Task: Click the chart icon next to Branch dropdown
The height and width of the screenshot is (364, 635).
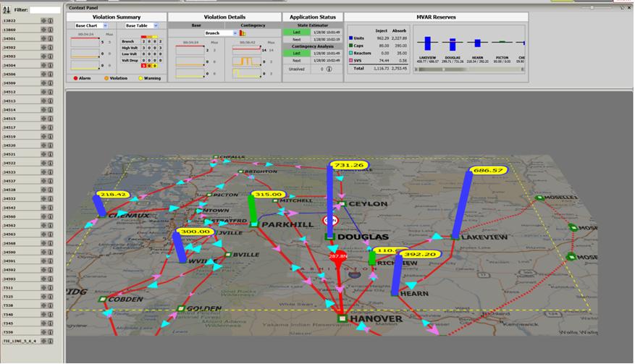Action: pyautogui.click(x=243, y=33)
